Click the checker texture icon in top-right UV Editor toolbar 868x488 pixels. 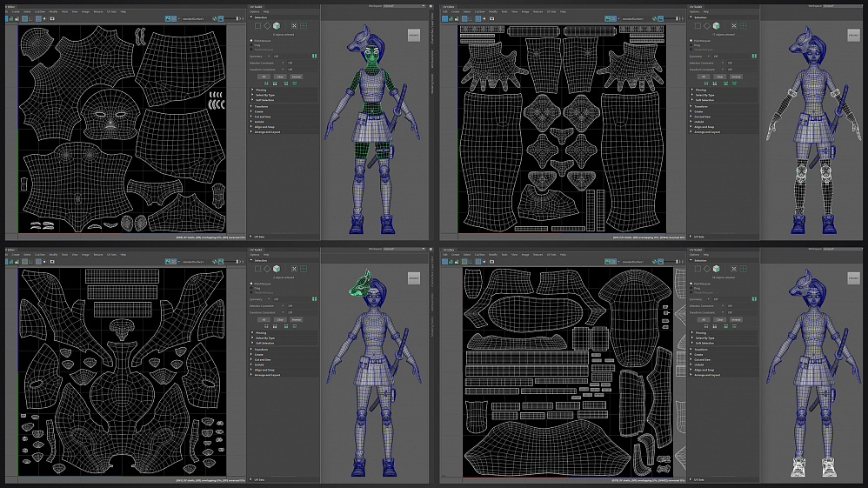[x=613, y=18]
